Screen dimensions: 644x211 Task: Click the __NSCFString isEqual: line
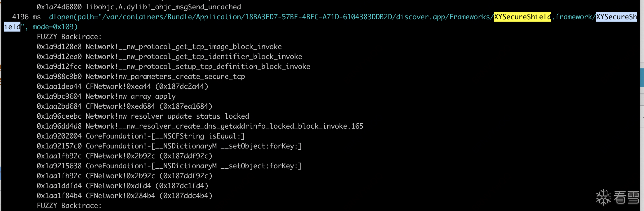coord(141,136)
